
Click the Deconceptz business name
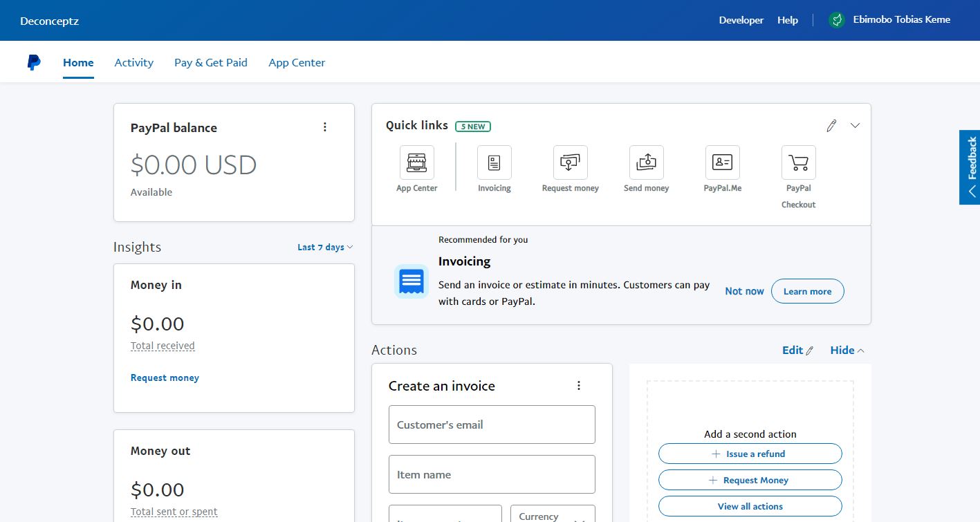tap(50, 21)
